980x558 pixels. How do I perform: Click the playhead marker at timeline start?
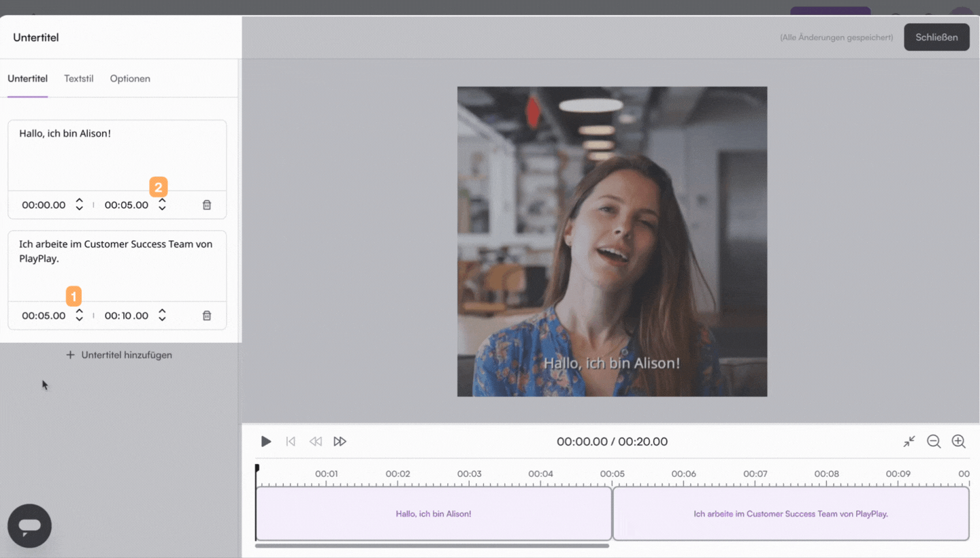pos(257,469)
